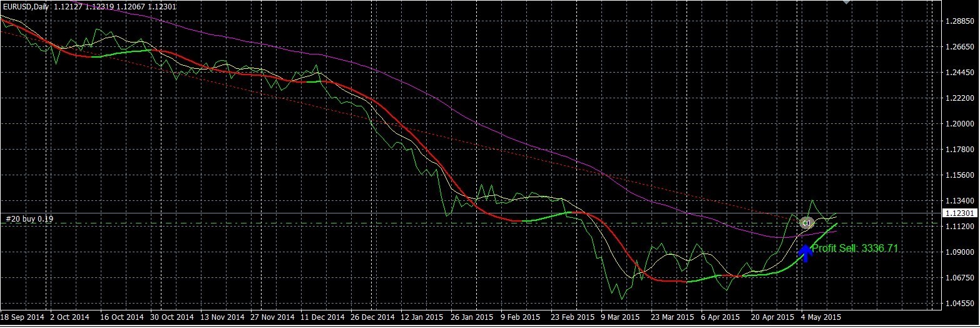Click the 1.22200 price axis label
The height and width of the screenshot is (328, 980).
coord(959,98)
